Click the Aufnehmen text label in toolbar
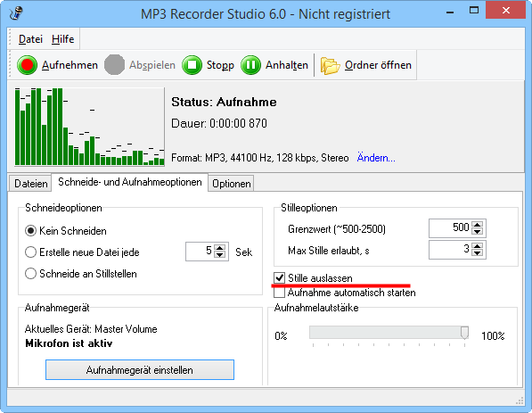 pyautogui.click(x=70, y=65)
